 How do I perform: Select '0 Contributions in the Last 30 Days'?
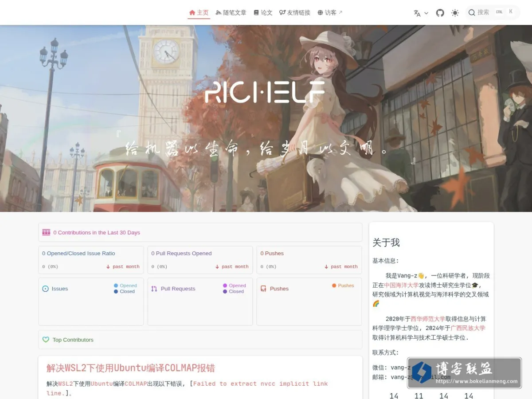pos(97,232)
